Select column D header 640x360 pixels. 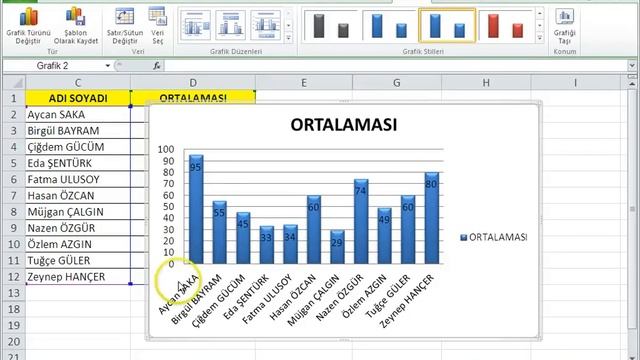coord(193,83)
